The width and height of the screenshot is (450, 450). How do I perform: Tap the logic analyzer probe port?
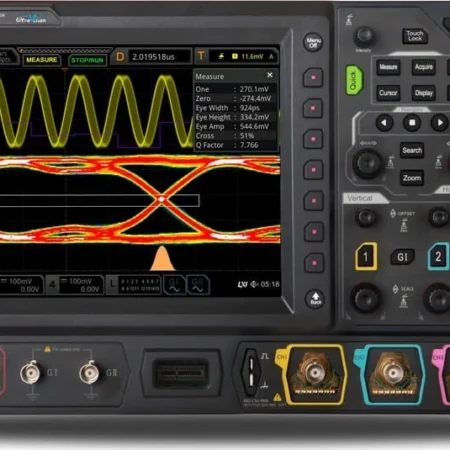(181, 373)
